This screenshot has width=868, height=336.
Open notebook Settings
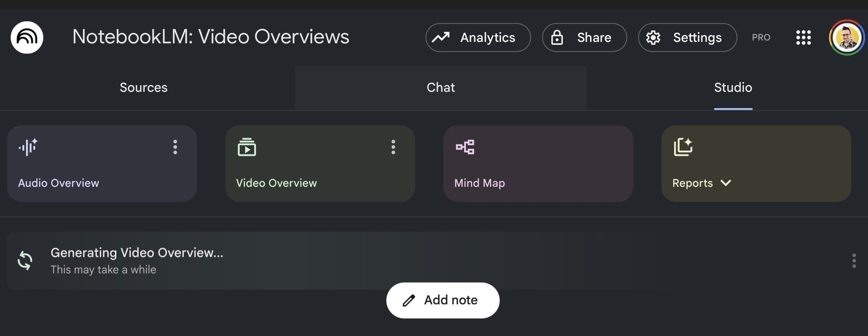tap(687, 37)
